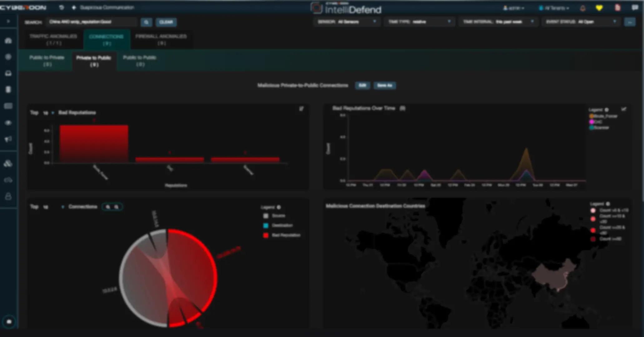Open the padlock icon in the sidebar
This screenshot has height=337, width=644.
coord(8,196)
